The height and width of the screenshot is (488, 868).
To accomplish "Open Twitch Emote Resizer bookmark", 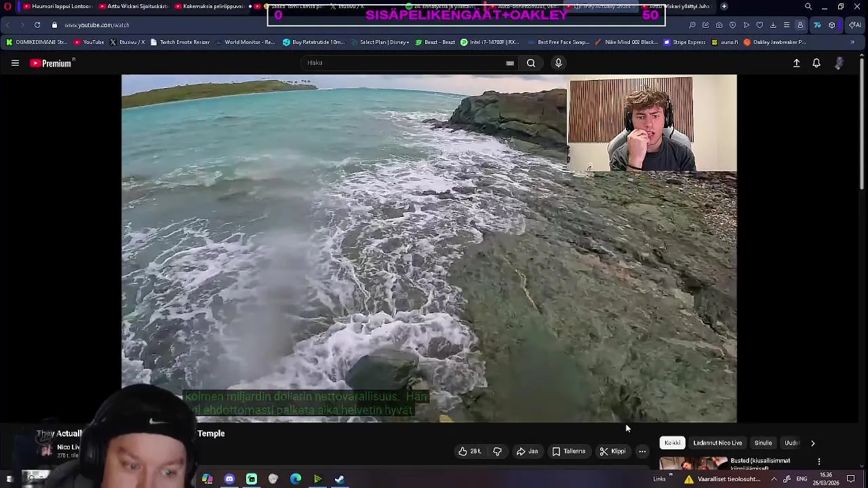I will pos(180,42).
